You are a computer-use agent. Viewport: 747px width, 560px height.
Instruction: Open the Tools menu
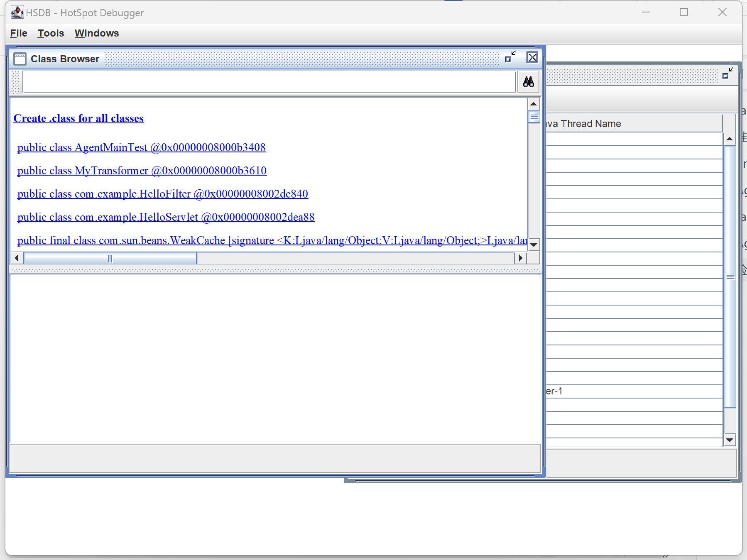51,33
